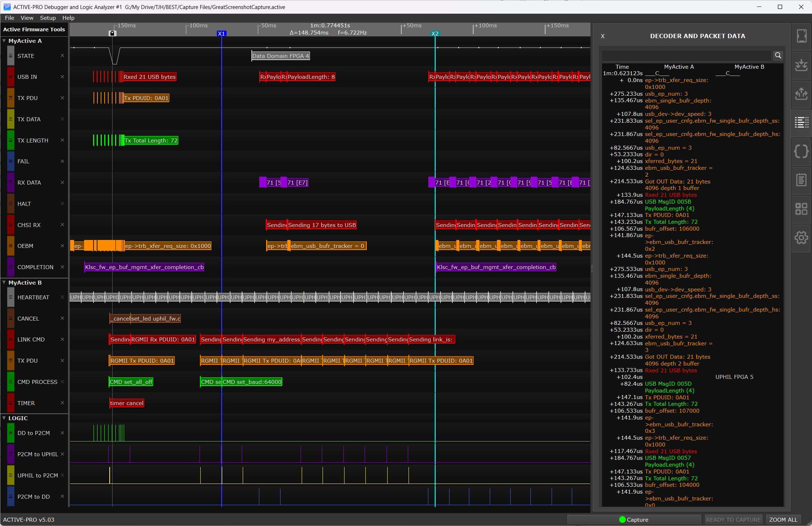Close the Decoder and Packet Data panel
812x526 pixels.
tap(603, 36)
